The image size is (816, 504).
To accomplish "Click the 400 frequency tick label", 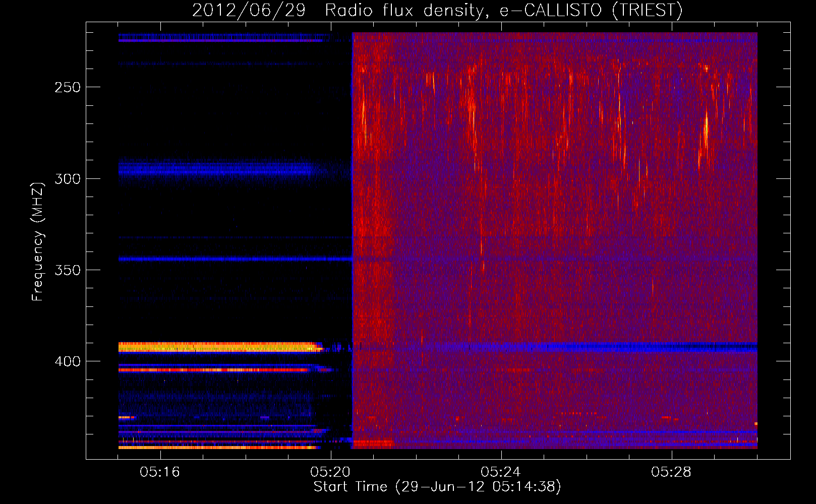I will pos(68,361).
